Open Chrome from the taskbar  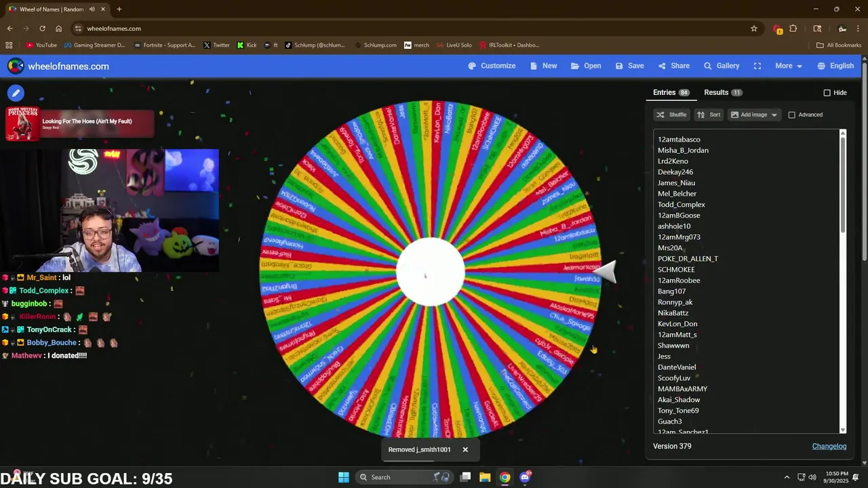point(505,477)
